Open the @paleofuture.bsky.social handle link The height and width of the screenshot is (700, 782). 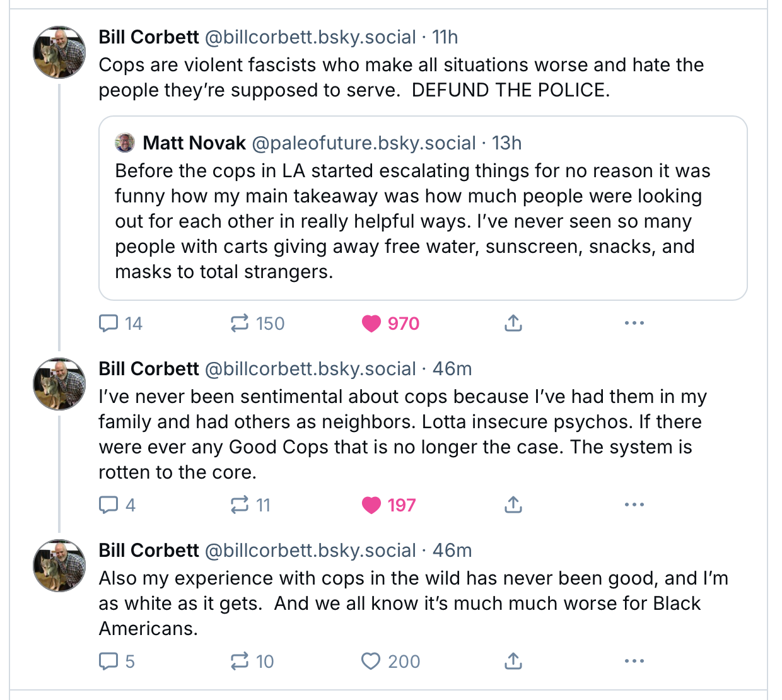364,143
